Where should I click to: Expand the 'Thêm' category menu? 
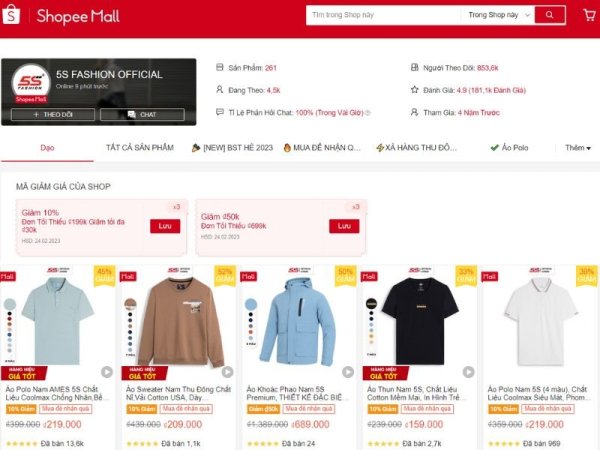pyautogui.click(x=578, y=148)
